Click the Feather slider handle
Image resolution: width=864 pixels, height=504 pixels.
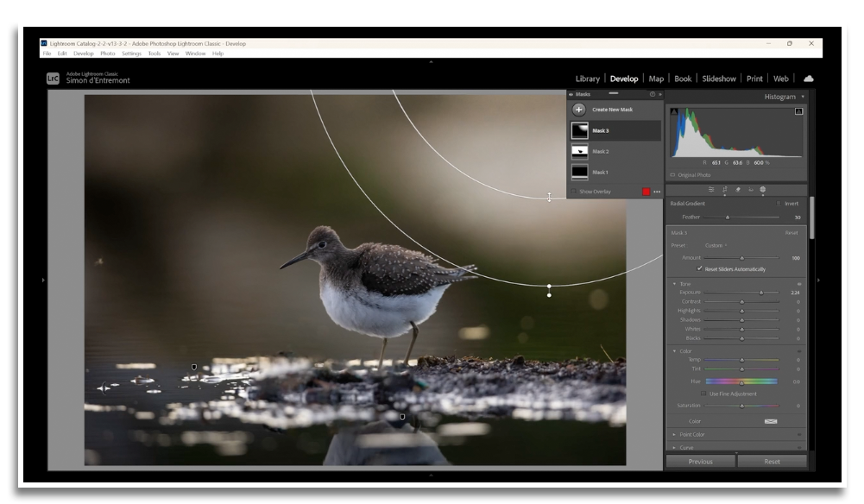coord(728,217)
